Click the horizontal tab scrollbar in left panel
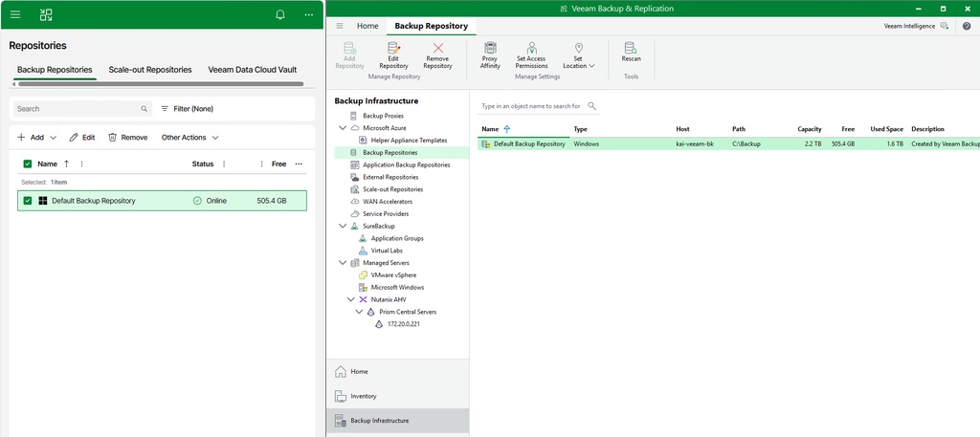980x437 pixels. pos(161,83)
